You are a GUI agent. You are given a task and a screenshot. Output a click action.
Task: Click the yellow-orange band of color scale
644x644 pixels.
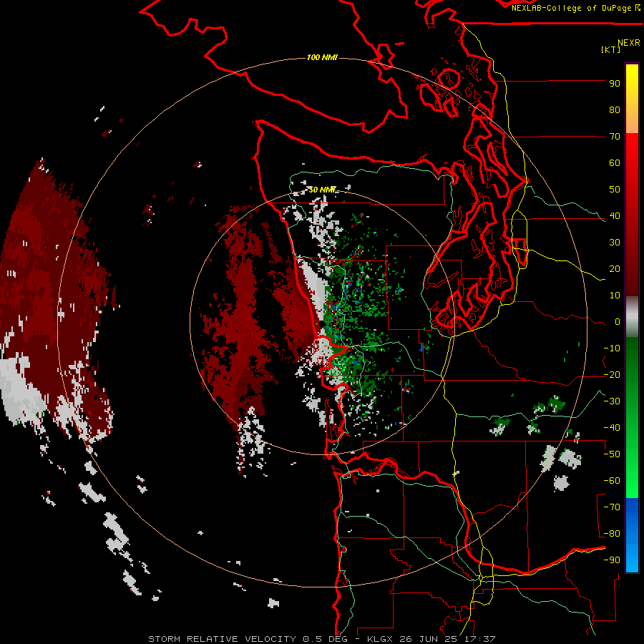632,99
